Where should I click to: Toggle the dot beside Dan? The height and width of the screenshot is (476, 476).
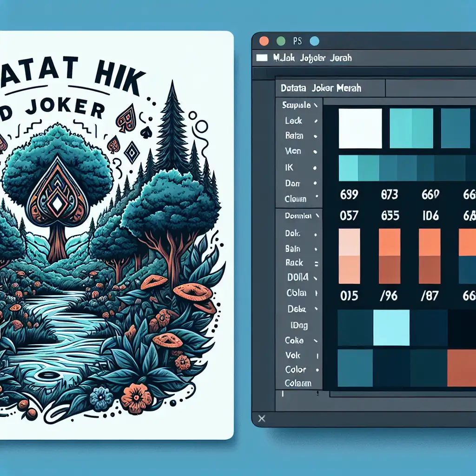(315, 183)
